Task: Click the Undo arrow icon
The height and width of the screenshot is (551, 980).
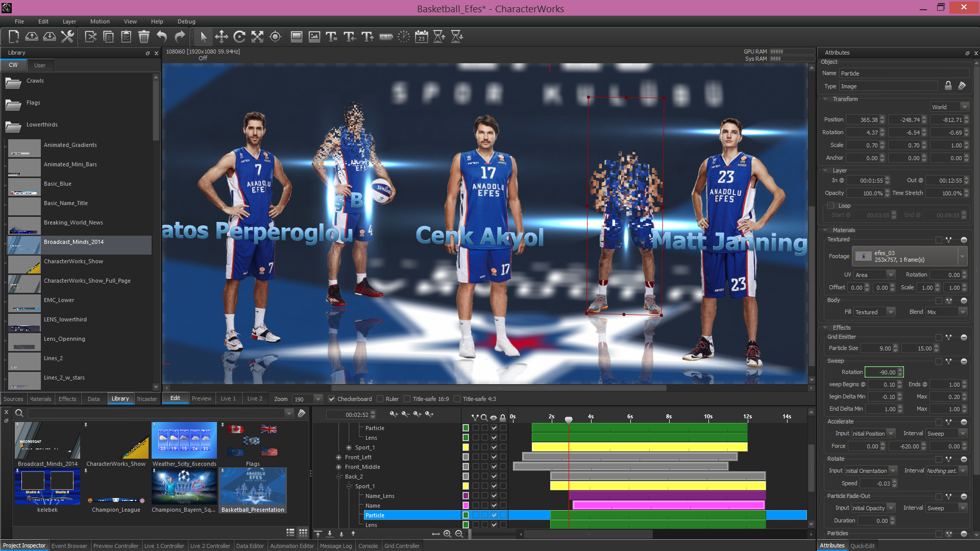Action: 162,37
